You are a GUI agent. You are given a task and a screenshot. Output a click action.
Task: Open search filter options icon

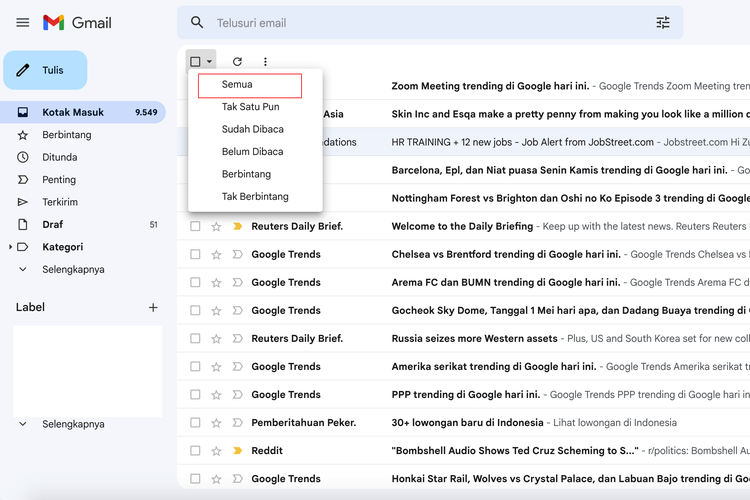pos(662,22)
